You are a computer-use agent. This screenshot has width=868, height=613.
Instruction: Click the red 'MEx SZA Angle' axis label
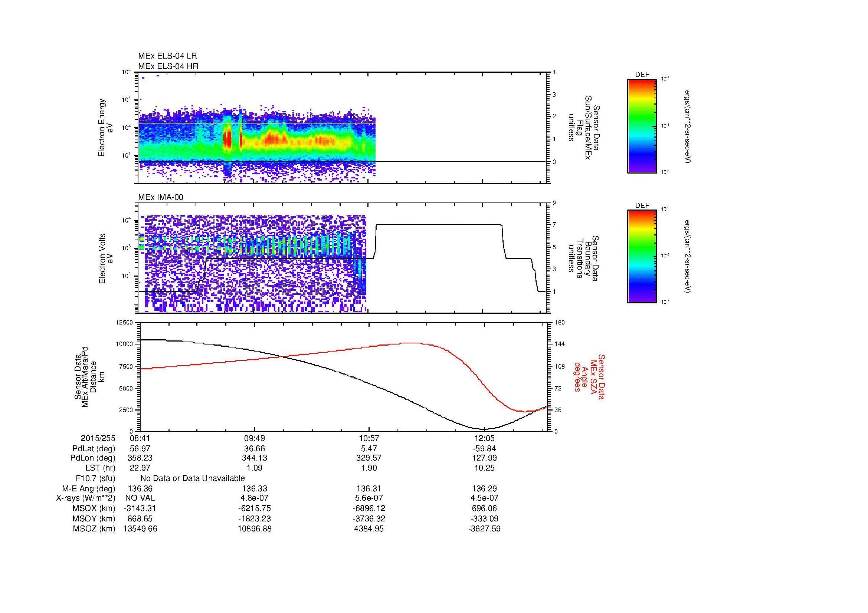coord(589,376)
